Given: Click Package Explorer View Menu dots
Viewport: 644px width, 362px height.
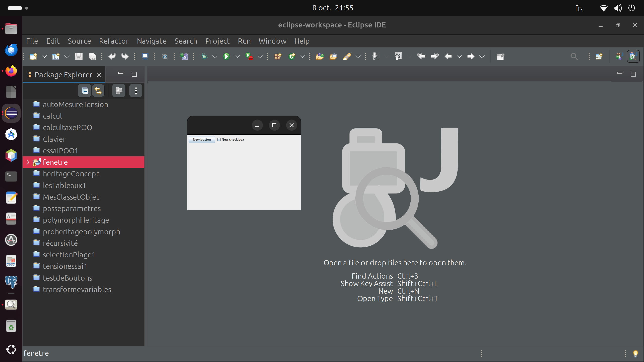Looking at the screenshot, I should click(x=136, y=90).
